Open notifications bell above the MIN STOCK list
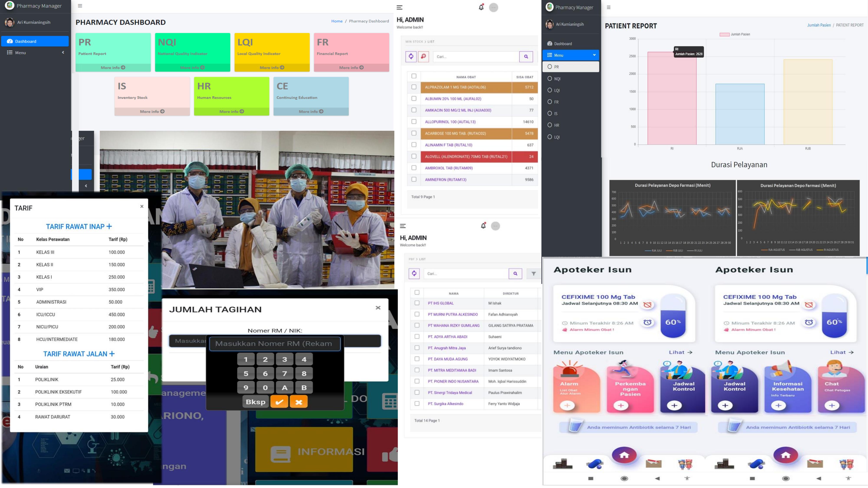The width and height of the screenshot is (868, 488). tap(481, 7)
